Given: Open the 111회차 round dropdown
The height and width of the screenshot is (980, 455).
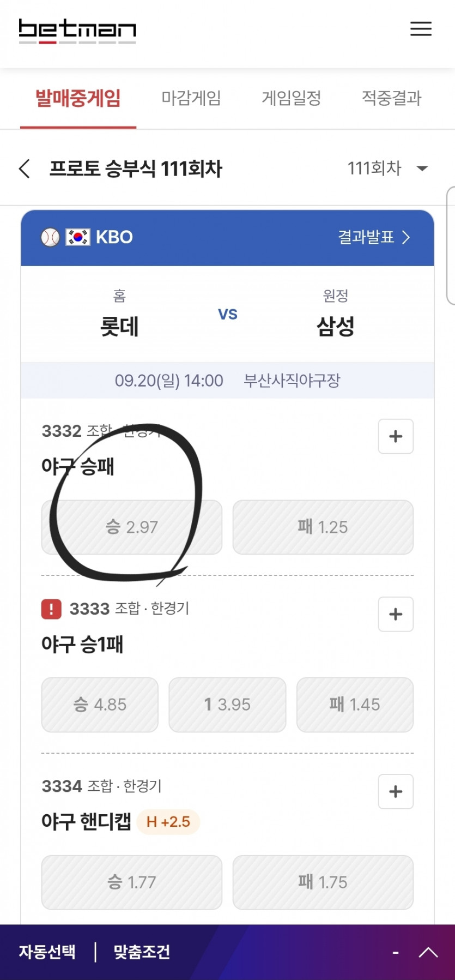Looking at the screenshot, I should pos(387,168).
